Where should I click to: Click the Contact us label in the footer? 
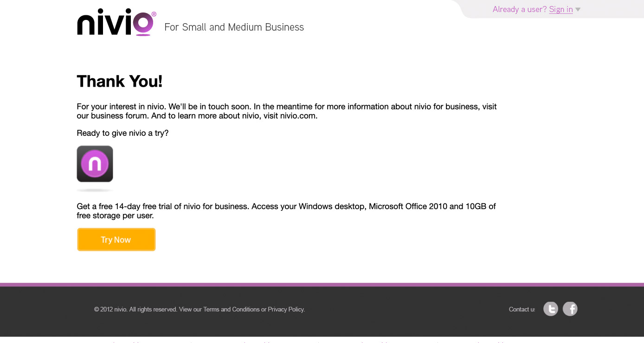(522, 309)
